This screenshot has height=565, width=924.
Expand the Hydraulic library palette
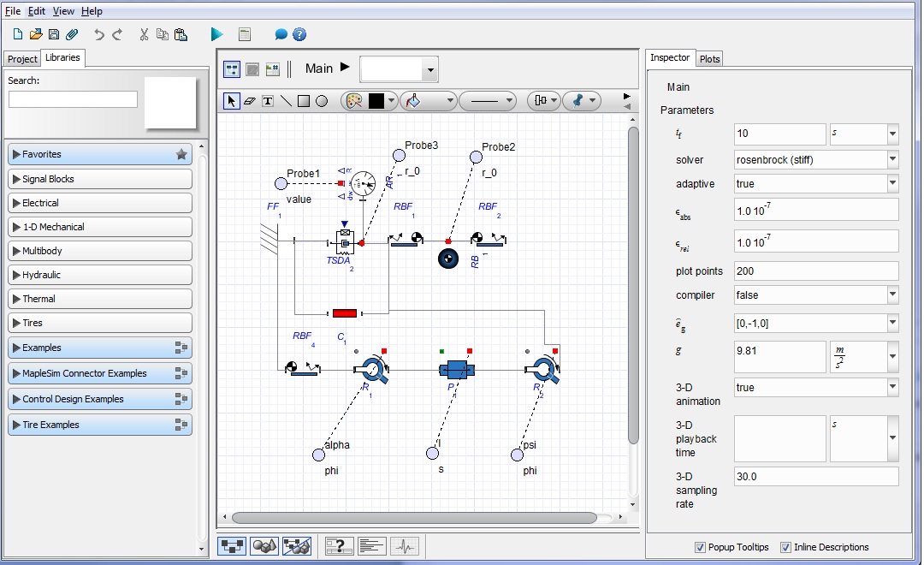click(100, 275)
